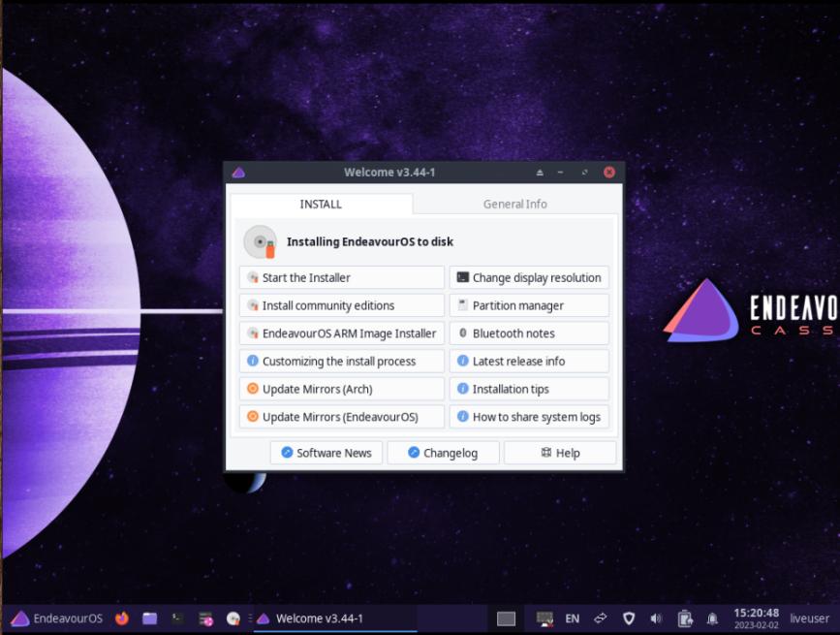Close the Welcome window

click(x=609, y=172)
